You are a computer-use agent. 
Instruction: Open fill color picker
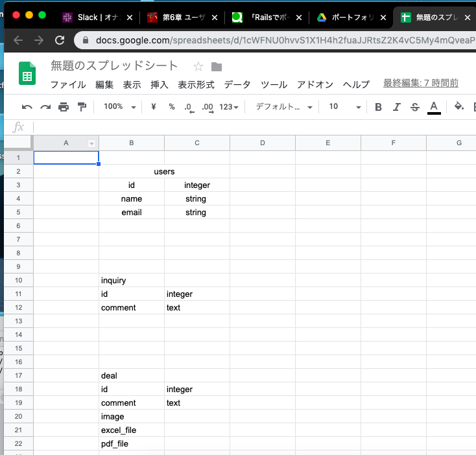[x=458, y=106]
